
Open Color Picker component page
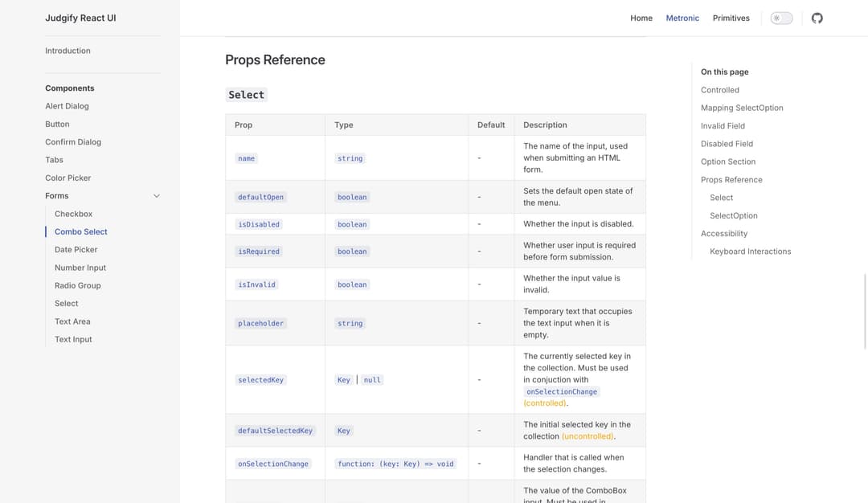point(68,178)
